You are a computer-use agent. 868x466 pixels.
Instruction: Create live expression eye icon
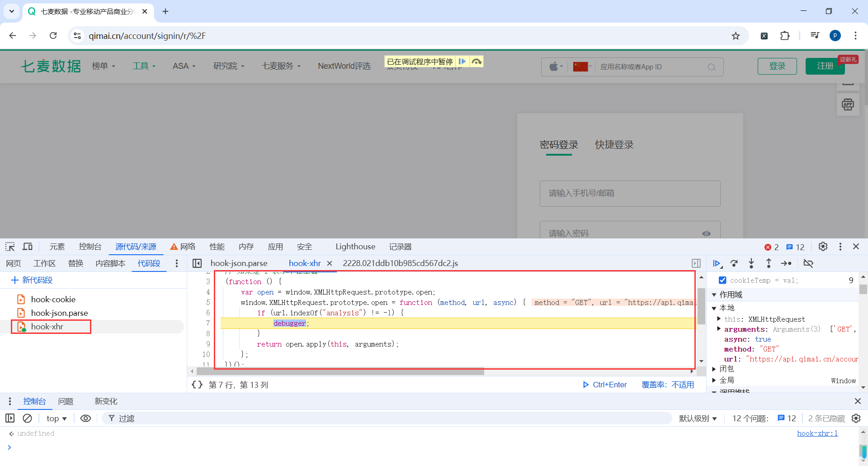(85, 418)
